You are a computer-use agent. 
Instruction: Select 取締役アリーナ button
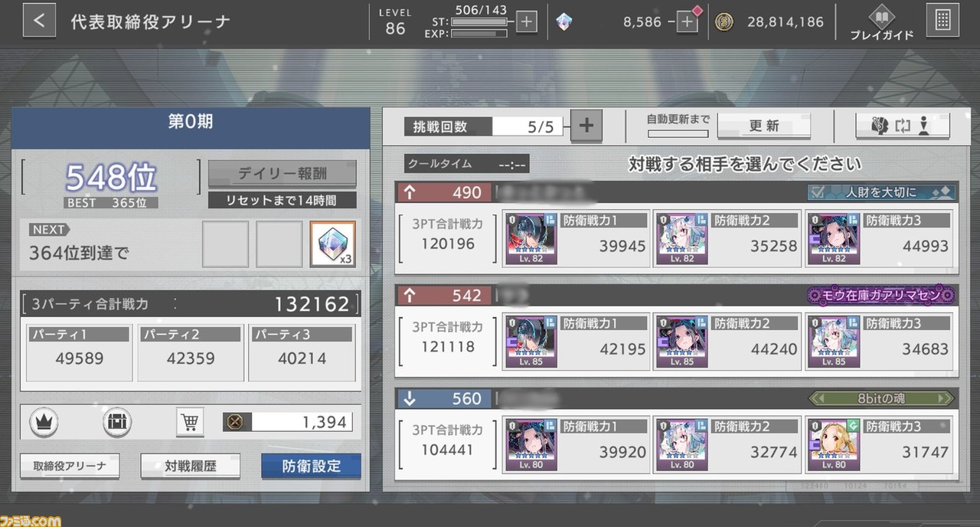coord(70,466)
